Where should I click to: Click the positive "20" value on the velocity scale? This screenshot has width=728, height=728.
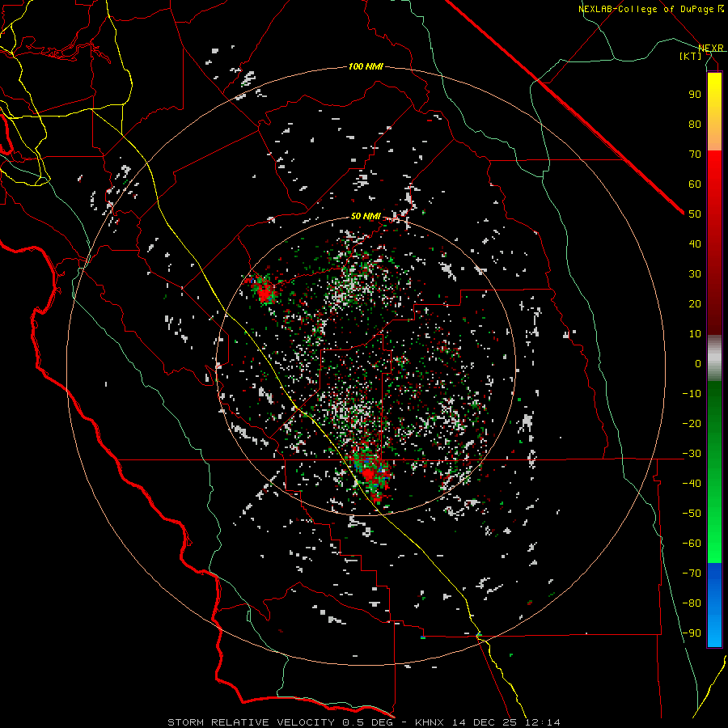(x=695, y=304)
